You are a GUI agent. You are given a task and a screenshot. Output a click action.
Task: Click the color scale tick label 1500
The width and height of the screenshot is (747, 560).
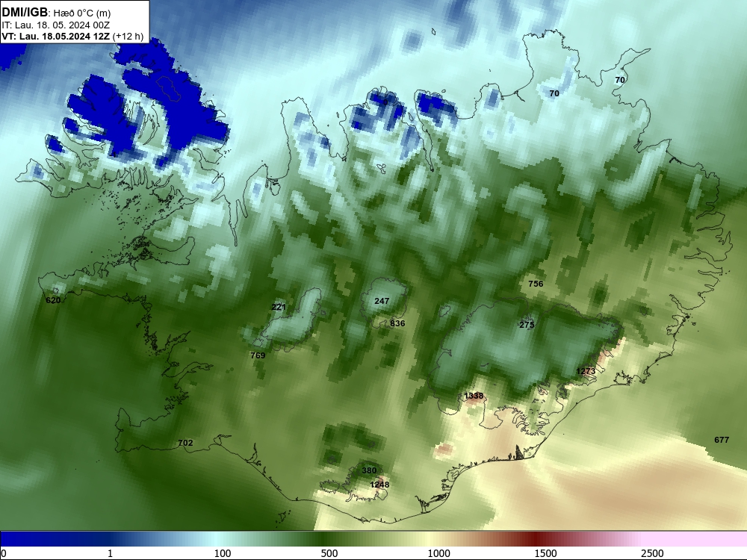(545, 553)
